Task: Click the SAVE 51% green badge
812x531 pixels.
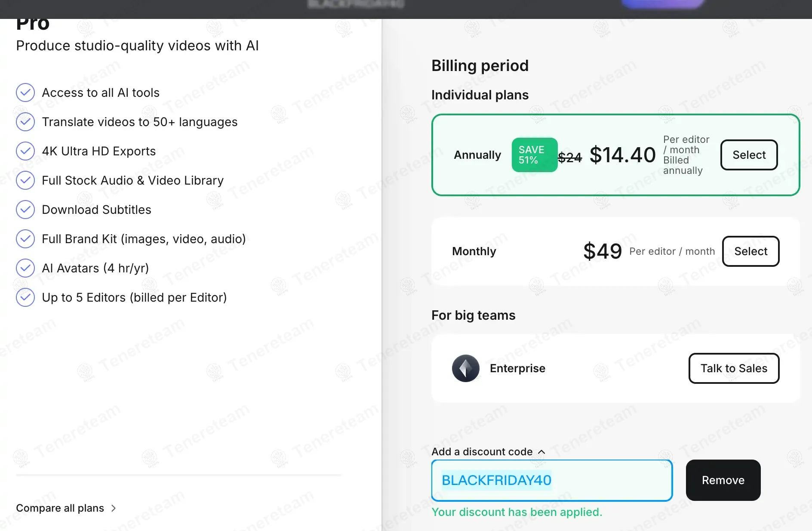Action: tap(534, 155)
